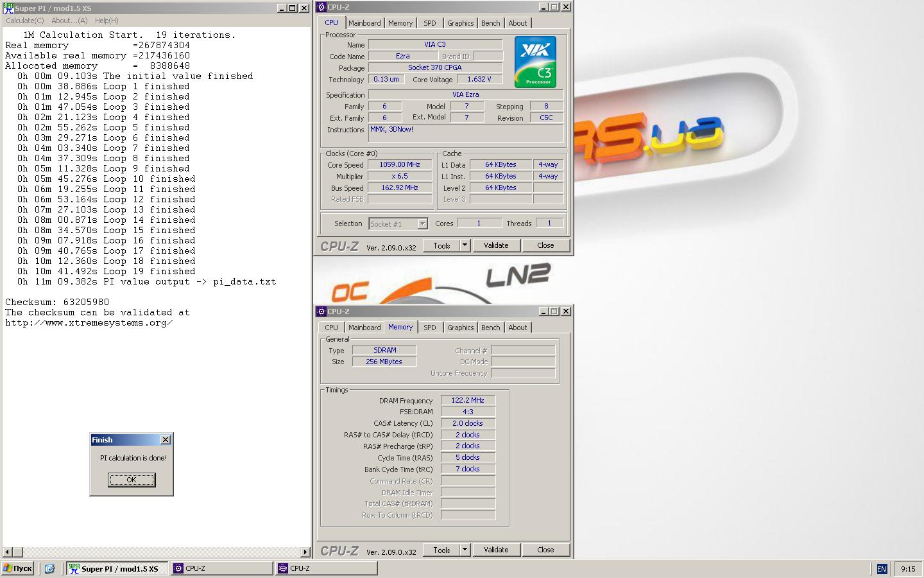This screenshot has height=578, width=924.
Task: Select Graphics tab in bottom CPU-Z window
Action: click(461, 328)
